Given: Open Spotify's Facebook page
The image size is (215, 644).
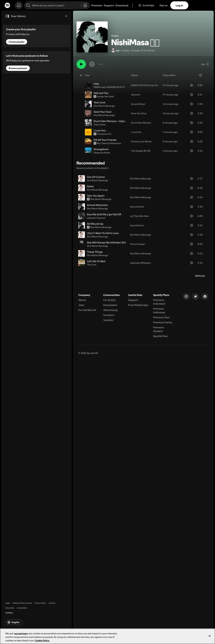Looking at the screenshot, I should [x=205, y=296].
